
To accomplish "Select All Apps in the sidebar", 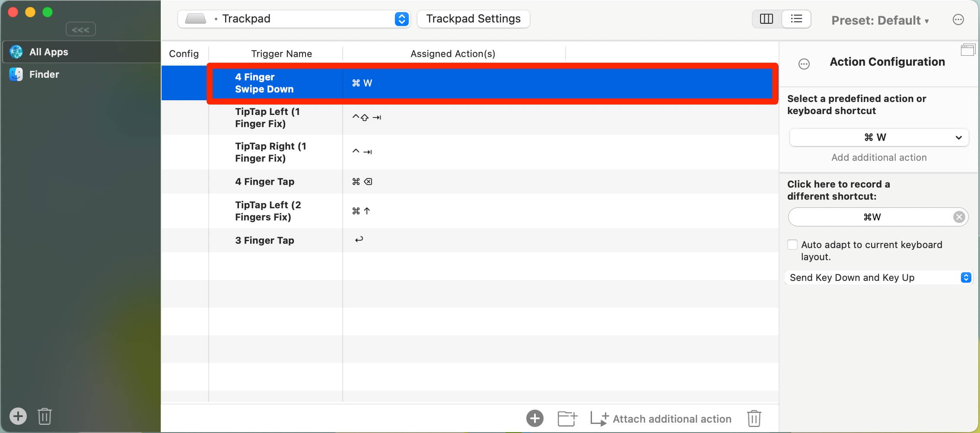I will point(81,52).
